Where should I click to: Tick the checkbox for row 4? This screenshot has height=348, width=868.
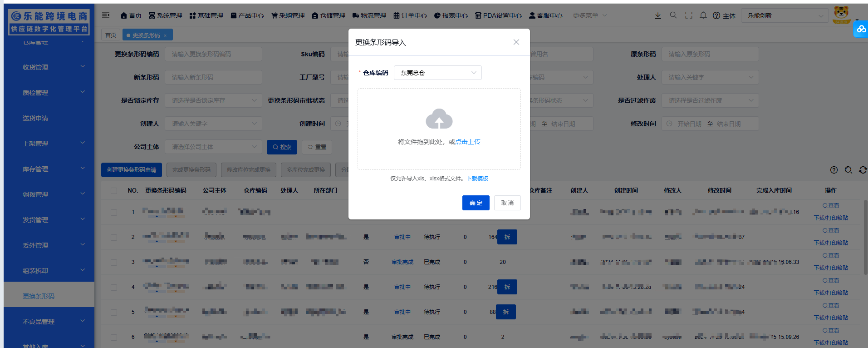coord(114,287)
